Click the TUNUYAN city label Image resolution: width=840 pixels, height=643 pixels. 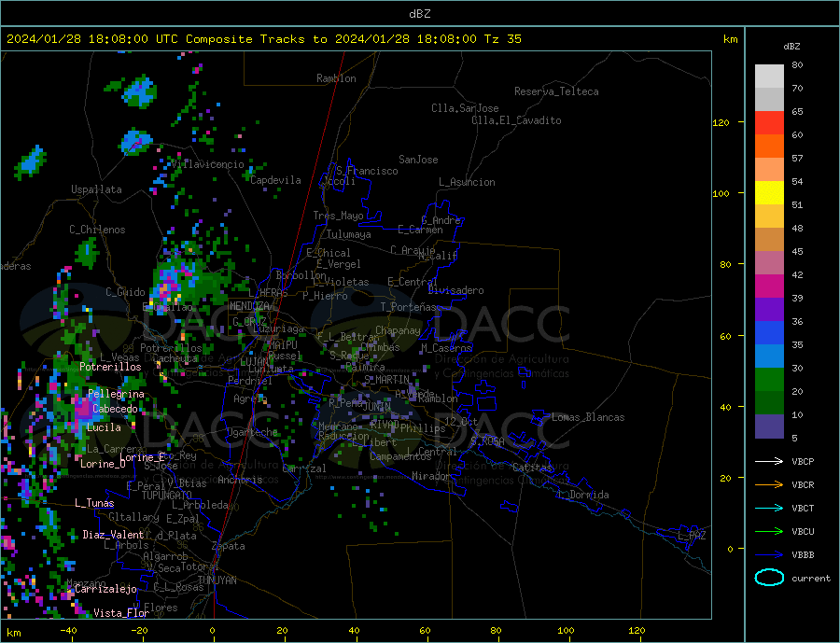click(x=217, y=580)
